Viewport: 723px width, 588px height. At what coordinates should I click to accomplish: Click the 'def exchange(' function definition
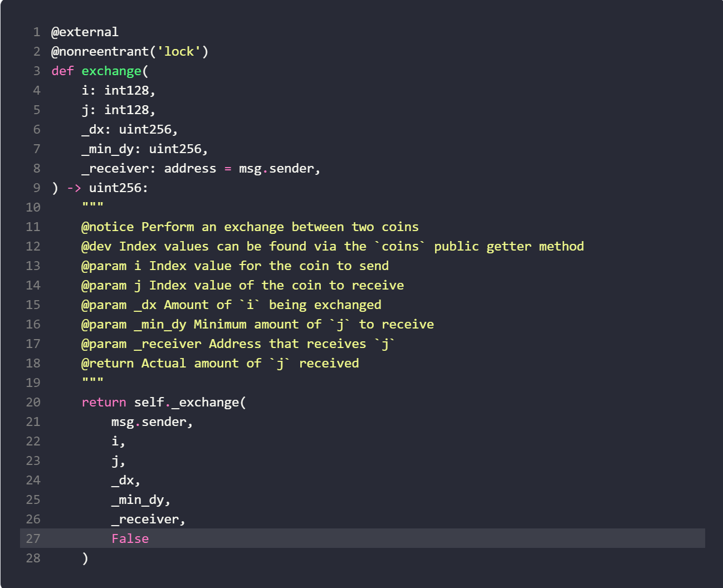pyautogui.click(x=100, y=71)
